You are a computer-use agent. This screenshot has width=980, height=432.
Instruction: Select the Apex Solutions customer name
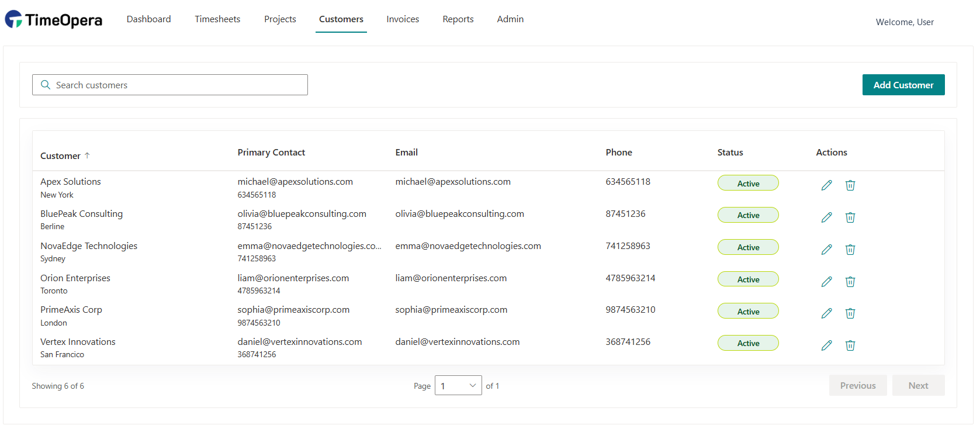tap(71, 182)
